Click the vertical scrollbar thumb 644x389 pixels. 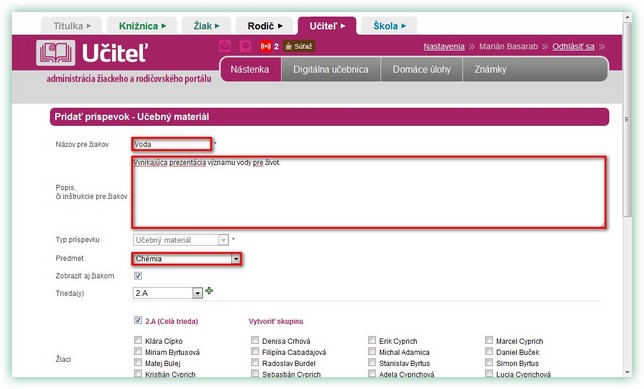627,119
